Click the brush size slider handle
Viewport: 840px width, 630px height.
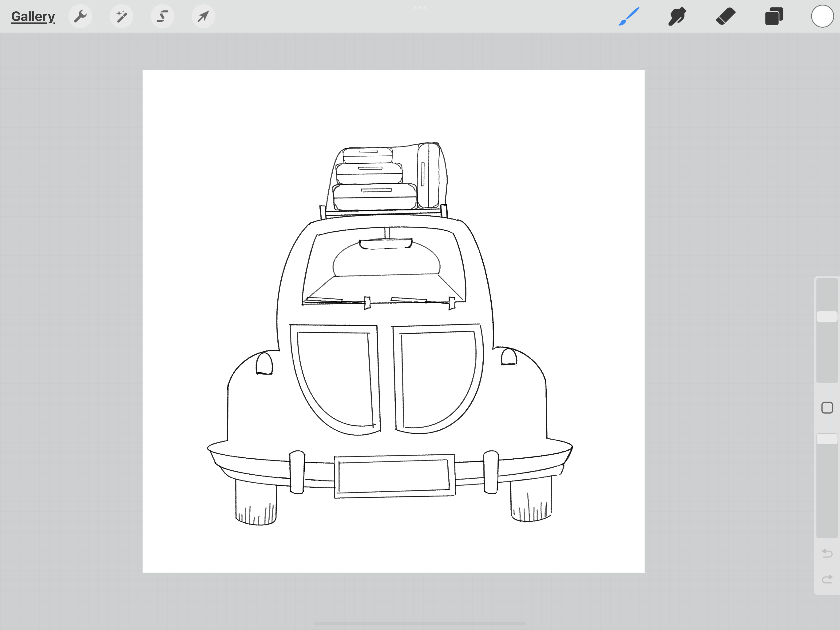pyautogui.click(x=827, y=317)
